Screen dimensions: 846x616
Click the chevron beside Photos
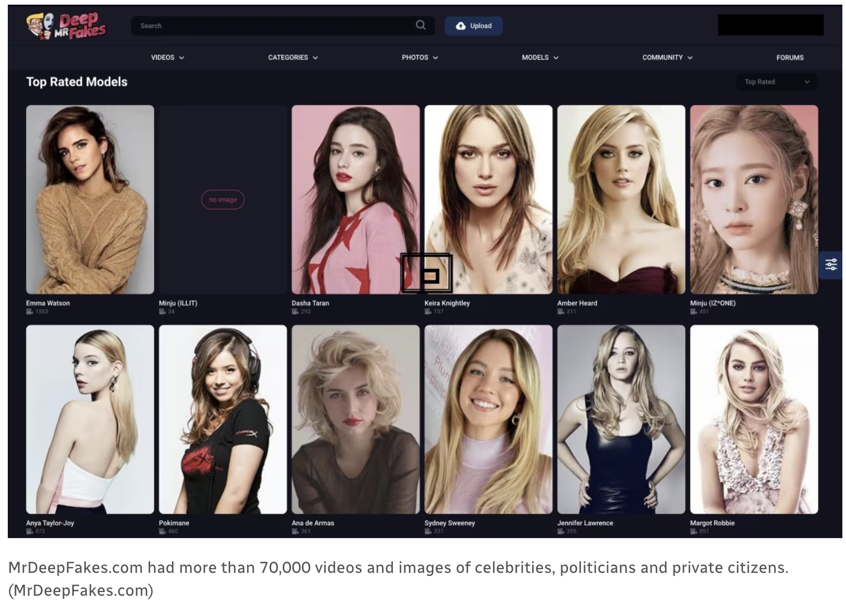click(435, 58)
